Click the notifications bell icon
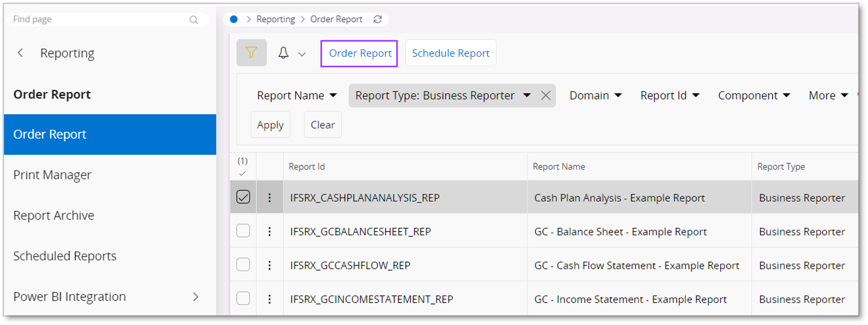868x325 pixels. tap(283, 52)
